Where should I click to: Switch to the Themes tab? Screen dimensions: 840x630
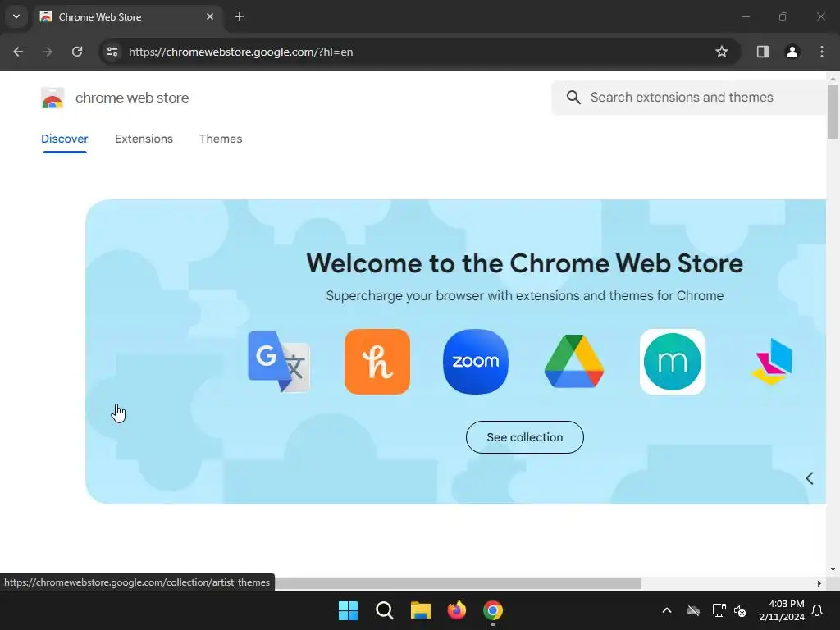click(x=221, y=139)
